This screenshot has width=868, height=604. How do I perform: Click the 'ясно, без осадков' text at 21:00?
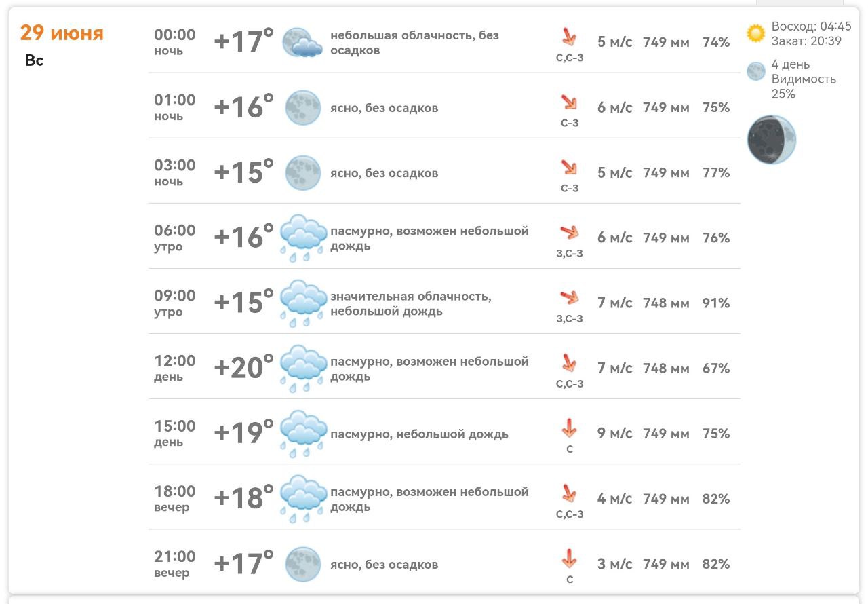pos(384,565)
